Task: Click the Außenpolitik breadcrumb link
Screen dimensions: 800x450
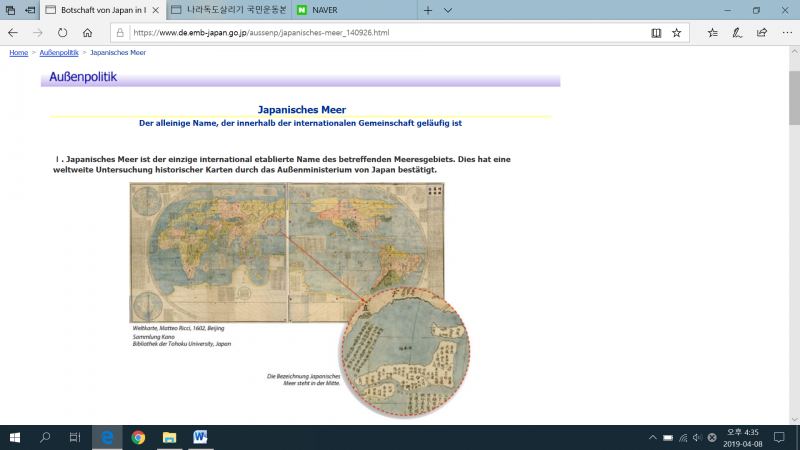Action: click(59, 52)
